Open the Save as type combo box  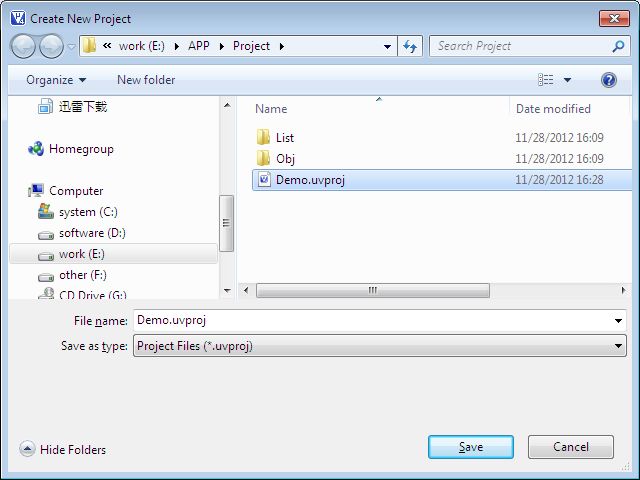pos(380,346)
